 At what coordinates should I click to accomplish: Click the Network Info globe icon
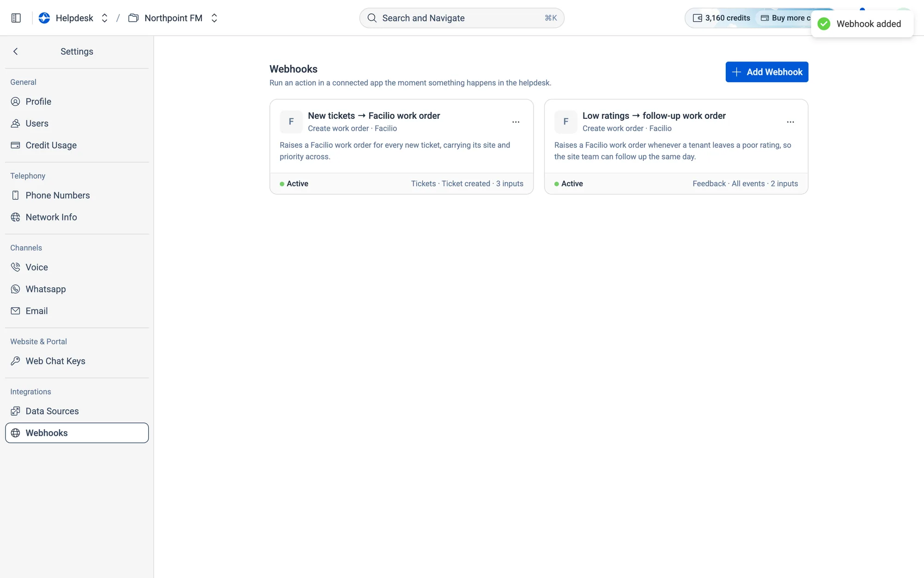pos(16,217)
